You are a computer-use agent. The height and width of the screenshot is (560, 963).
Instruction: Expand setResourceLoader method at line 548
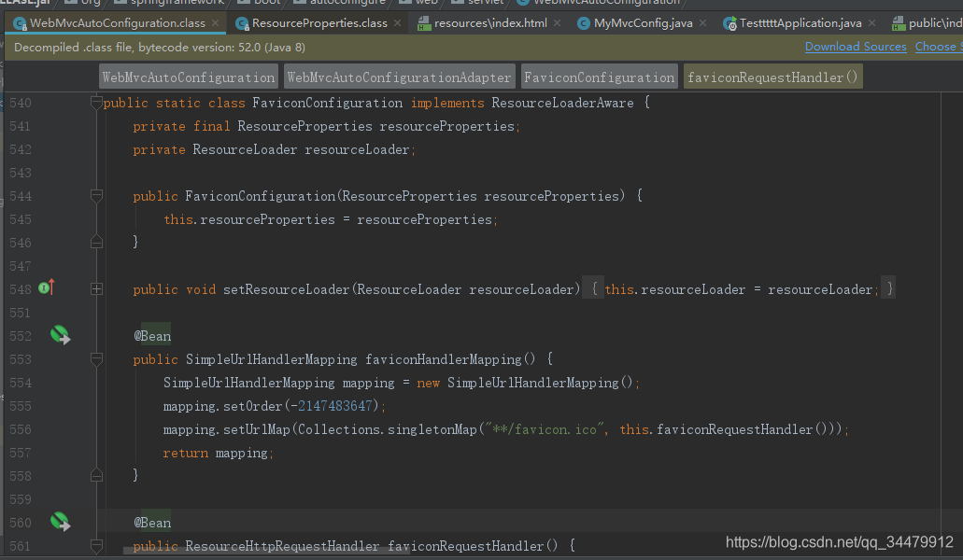[x=96, y=289]
